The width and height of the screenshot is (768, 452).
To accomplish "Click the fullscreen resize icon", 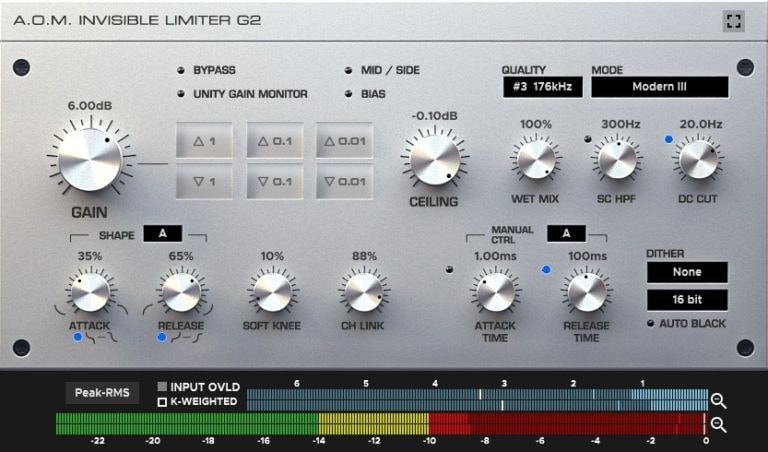I will pyautogui.click(x=733, y=21).
